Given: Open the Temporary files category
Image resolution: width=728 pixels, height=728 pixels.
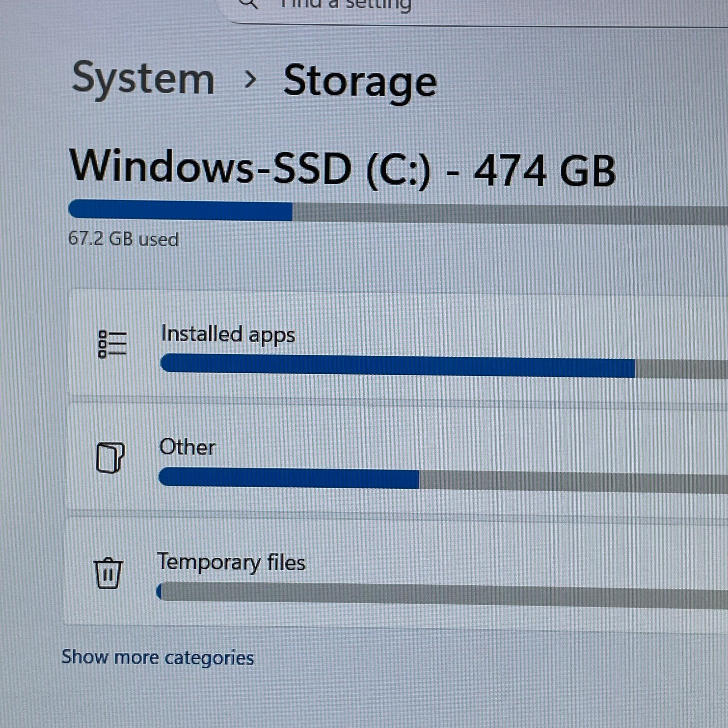Looking at the screenshot, I should tap(231, 562).
